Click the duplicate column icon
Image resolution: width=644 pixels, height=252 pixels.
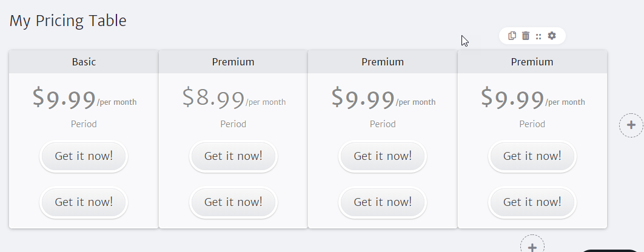tap(512, 36)
